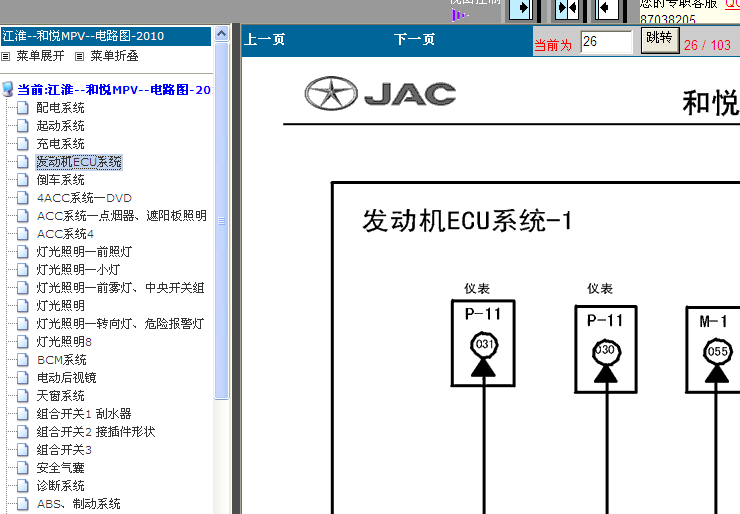
Task: Click the 26 / 103 page counter text
Action: tap(707, 45)
